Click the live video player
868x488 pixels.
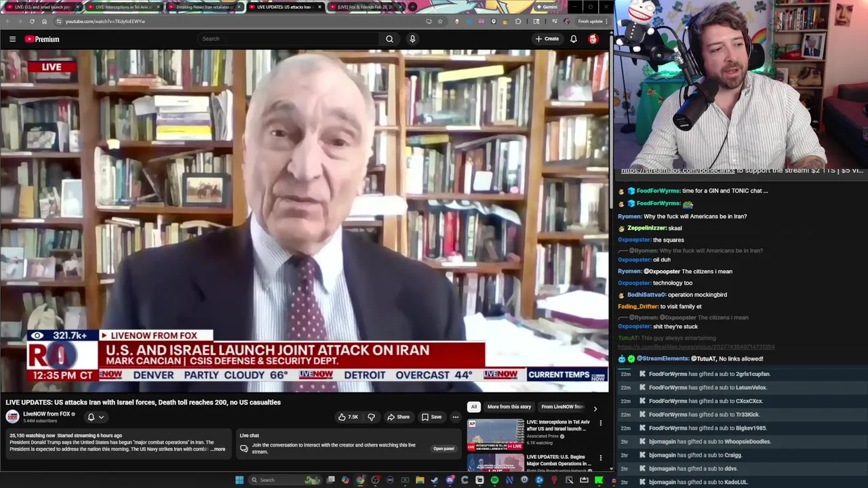[x=304, y=220]
